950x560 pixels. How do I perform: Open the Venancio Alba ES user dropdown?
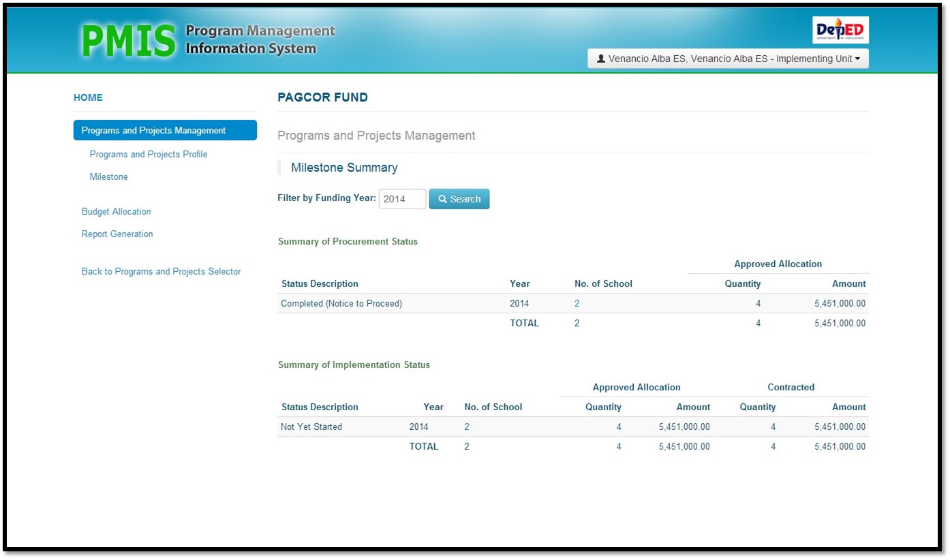(x=728, y=59)
